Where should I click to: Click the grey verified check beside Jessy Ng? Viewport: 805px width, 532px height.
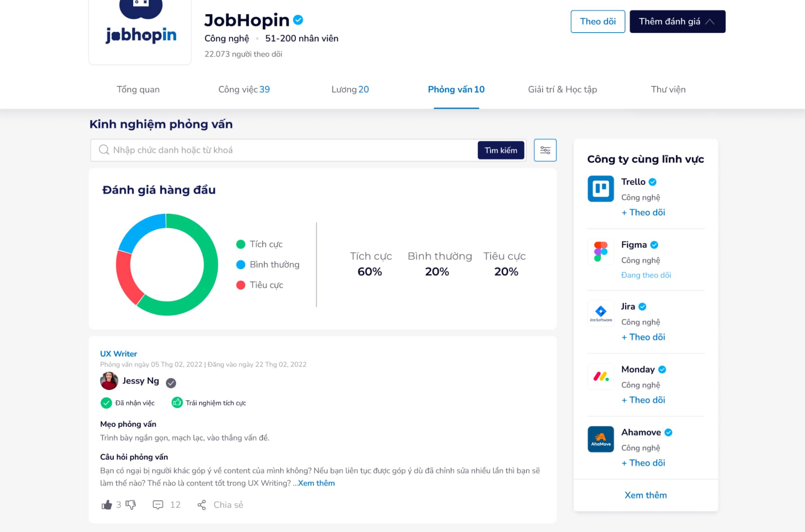tap(171, 383)
